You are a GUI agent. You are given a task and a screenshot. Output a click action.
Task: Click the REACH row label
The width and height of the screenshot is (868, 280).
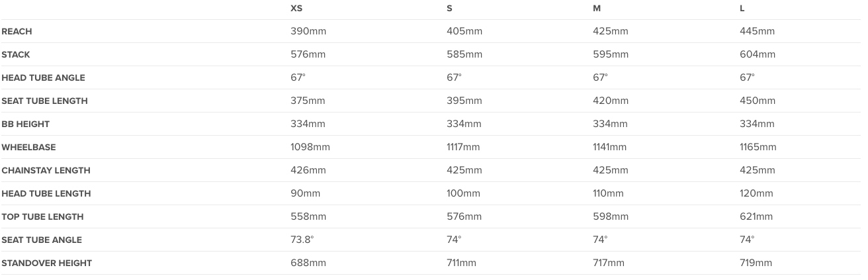tap(17, 32)
